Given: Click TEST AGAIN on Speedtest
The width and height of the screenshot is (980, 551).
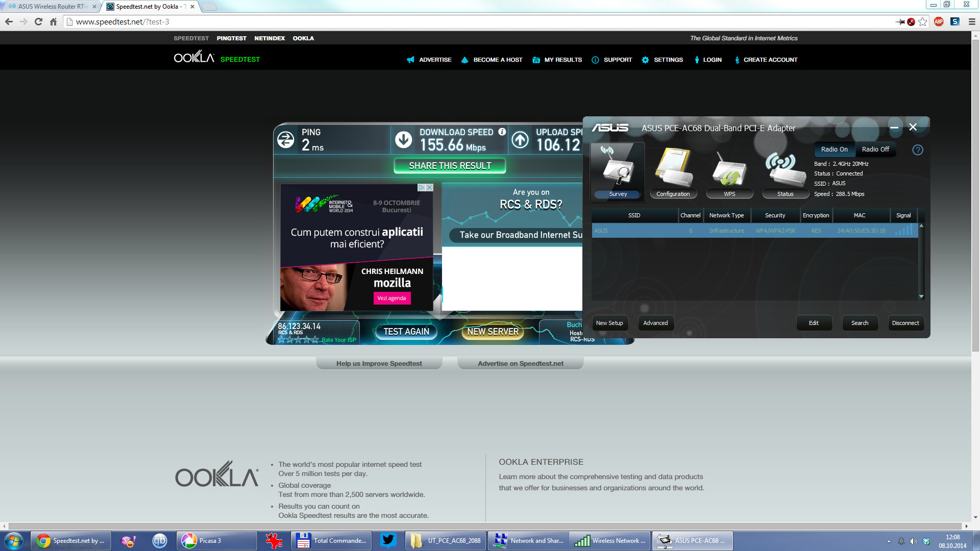Looking at the screenshot, I should 406,332.
